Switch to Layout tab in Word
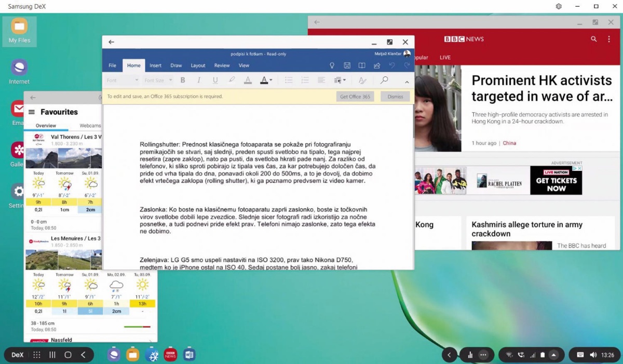Viewport: 623px width, 364px height. (x=198, y=65)
